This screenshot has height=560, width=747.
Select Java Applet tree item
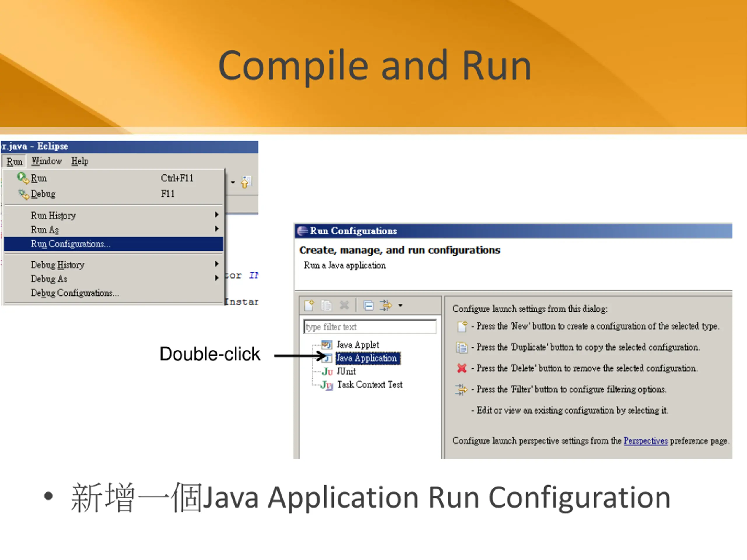[358, 345]
